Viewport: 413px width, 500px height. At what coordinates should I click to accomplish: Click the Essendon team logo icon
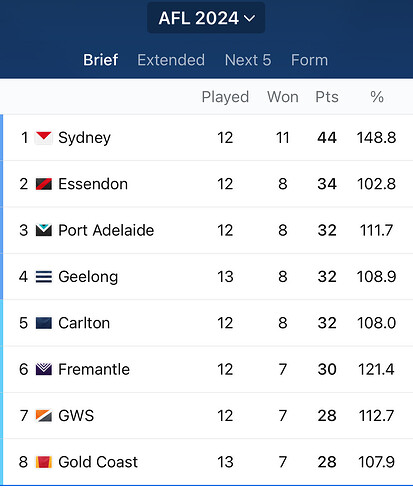coord(44,184)
